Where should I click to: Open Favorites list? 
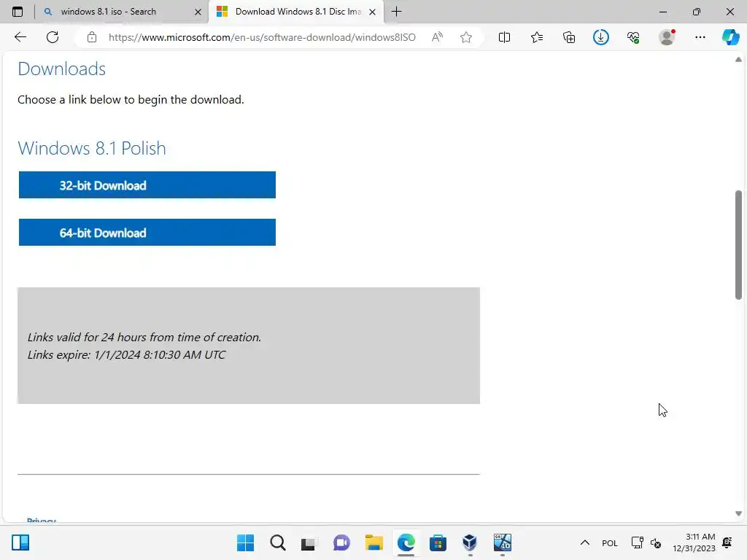[536, 37]
